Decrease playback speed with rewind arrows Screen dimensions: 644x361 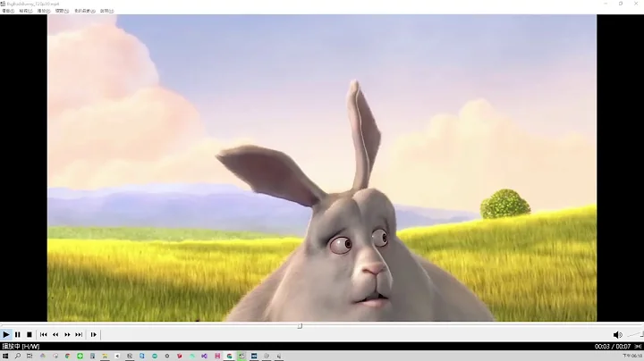click(x=55, y=335)
